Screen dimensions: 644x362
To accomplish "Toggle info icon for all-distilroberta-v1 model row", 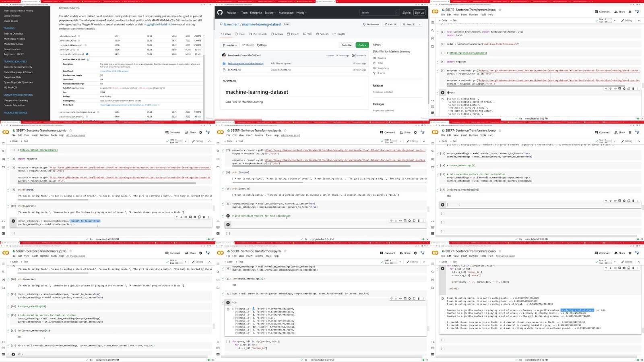I will tap(79, 36).
